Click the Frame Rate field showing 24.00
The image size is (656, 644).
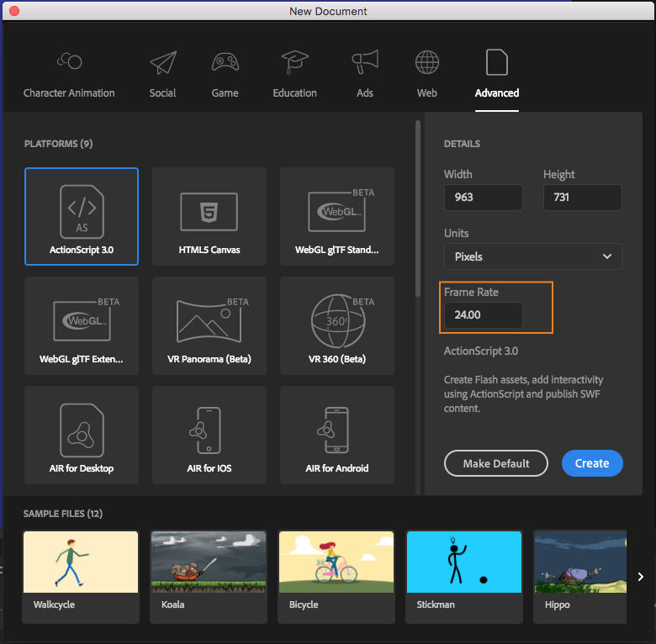[x=484, y=315]
